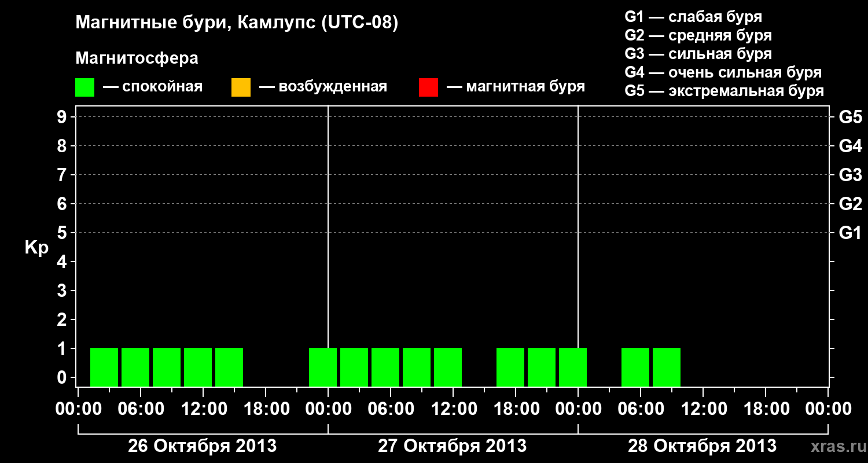Click the 'Магнитосфера' subtitle
This screenshot has height=463, width=868.
coord(137,58)
